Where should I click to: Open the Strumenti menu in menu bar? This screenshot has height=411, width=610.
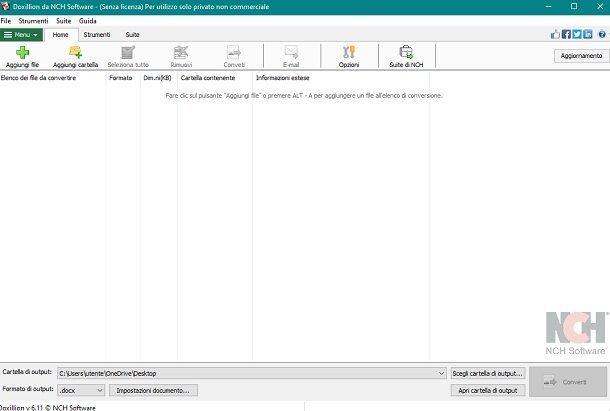(x=33, y=21)
